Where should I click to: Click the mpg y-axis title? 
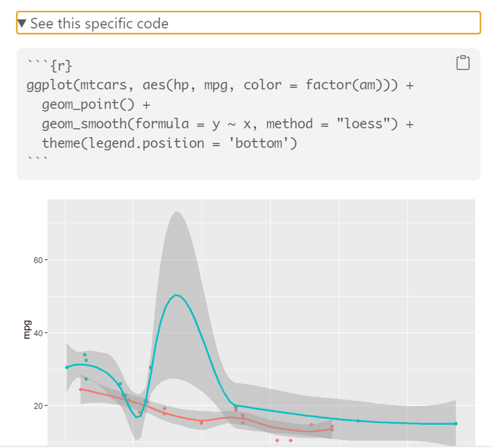tap(27, 330)
